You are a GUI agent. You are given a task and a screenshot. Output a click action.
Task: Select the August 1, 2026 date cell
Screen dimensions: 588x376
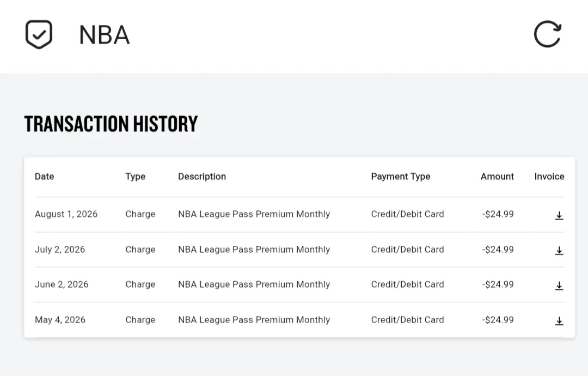click(66, 214)
